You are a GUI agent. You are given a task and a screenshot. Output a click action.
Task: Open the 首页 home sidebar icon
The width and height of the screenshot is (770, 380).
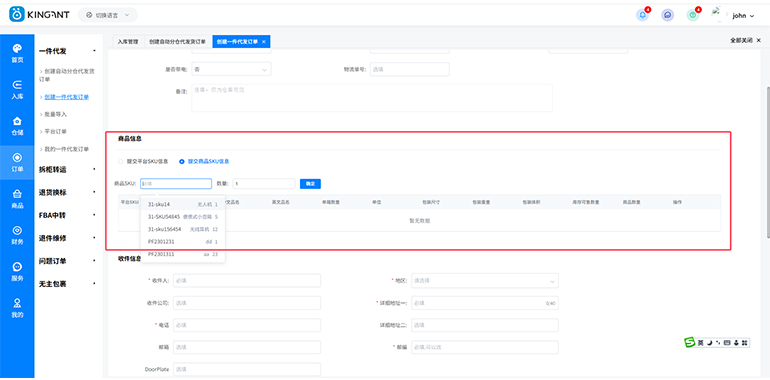pos(17,53)
